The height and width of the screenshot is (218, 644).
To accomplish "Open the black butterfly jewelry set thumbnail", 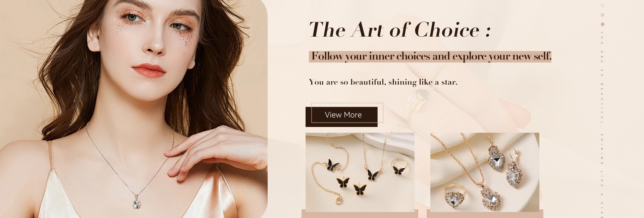I will click(360, 172).
